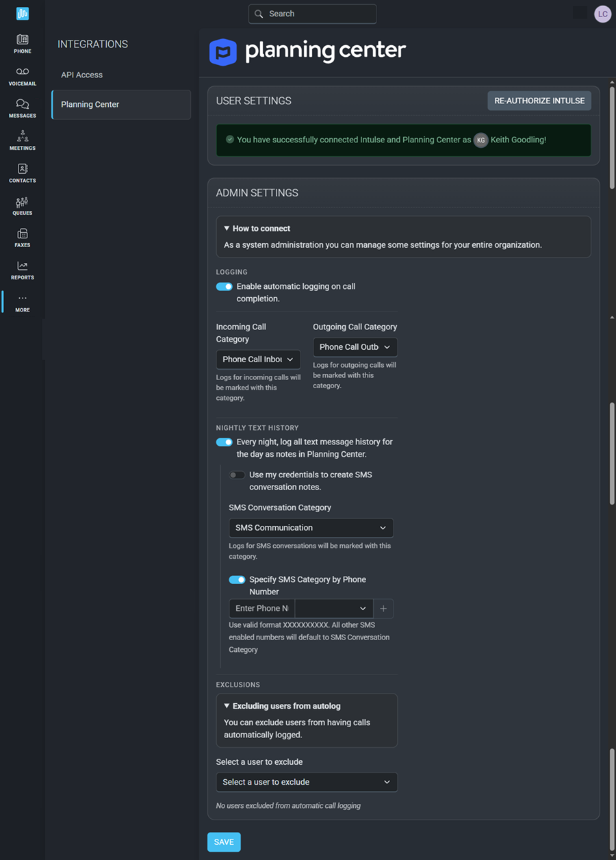616x860 pixels.
Task: Open the Reports section
Action: click(23, 270)
